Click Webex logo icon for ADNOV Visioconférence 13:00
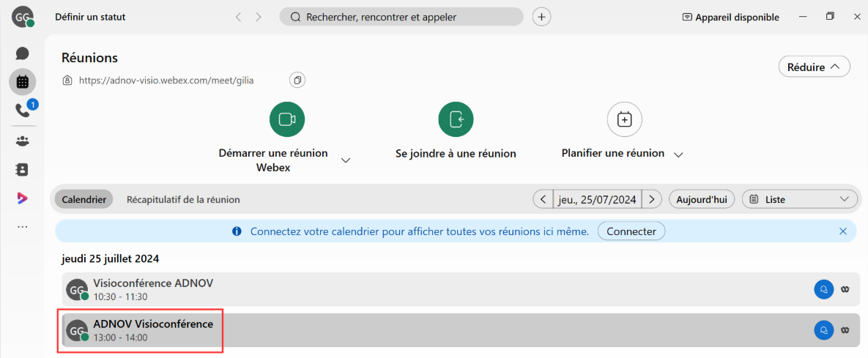Screen dimensions: 868x358 pyautogui.click(x=845, y=330)
